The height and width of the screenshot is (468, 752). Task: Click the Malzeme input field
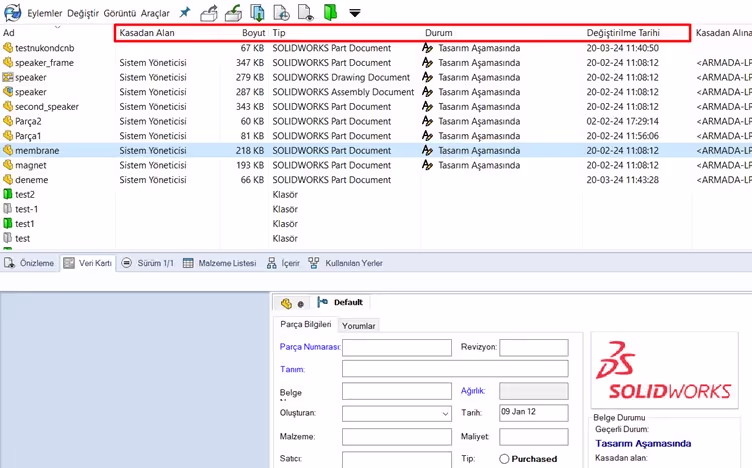tap(397, 437)
